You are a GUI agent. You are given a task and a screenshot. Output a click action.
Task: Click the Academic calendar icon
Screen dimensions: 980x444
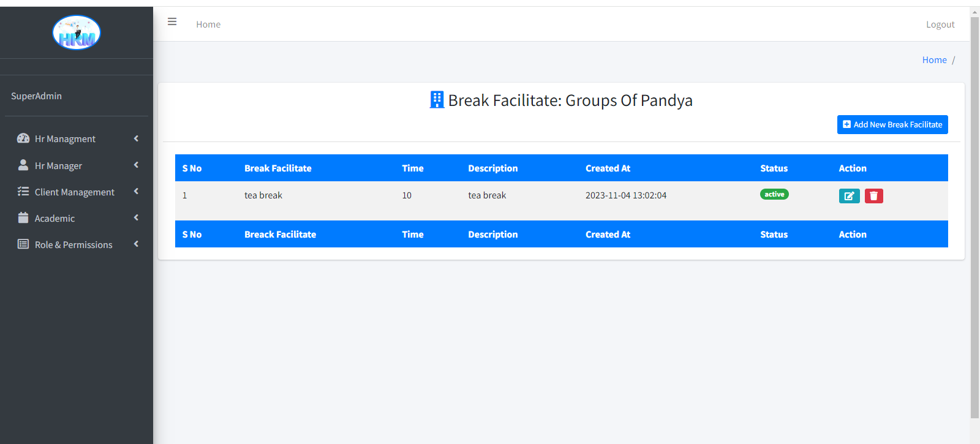pyautogui.click(x=23, y=217)
